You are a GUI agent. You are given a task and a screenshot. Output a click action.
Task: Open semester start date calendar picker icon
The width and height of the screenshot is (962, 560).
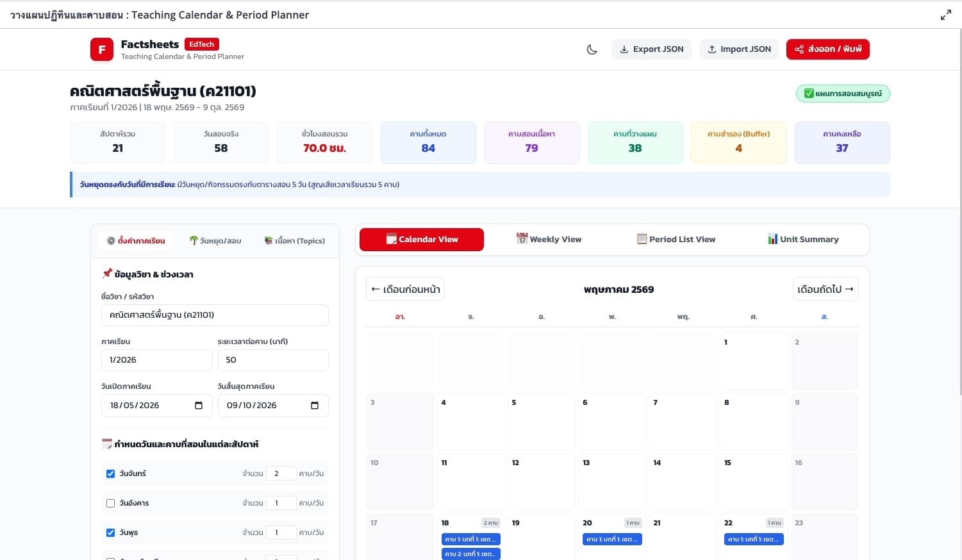199,406
